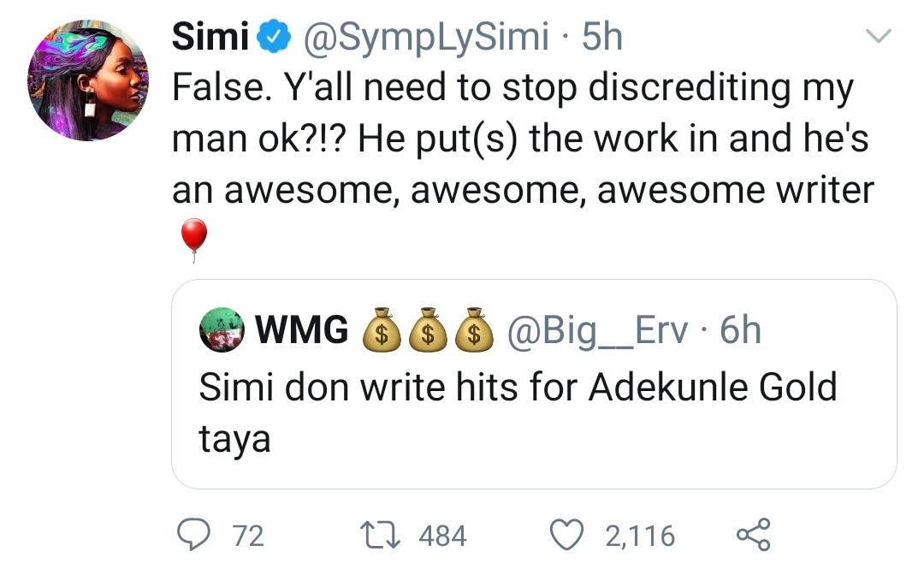The image size is (924, 569).
Task: Visit the @Big__Erv profile handle
Action: coord(599,331)
